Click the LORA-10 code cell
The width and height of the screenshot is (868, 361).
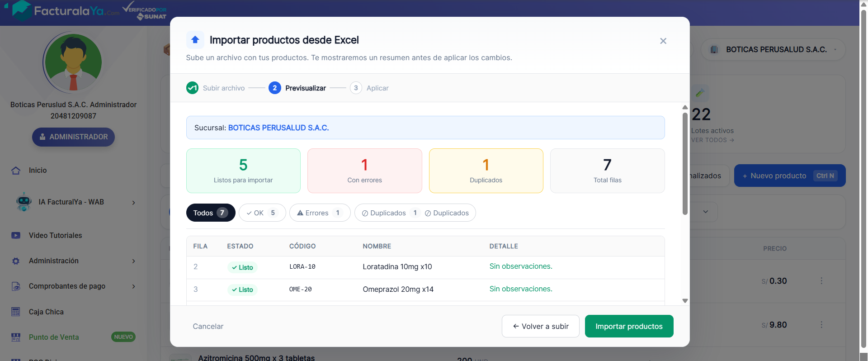(302, 267)
